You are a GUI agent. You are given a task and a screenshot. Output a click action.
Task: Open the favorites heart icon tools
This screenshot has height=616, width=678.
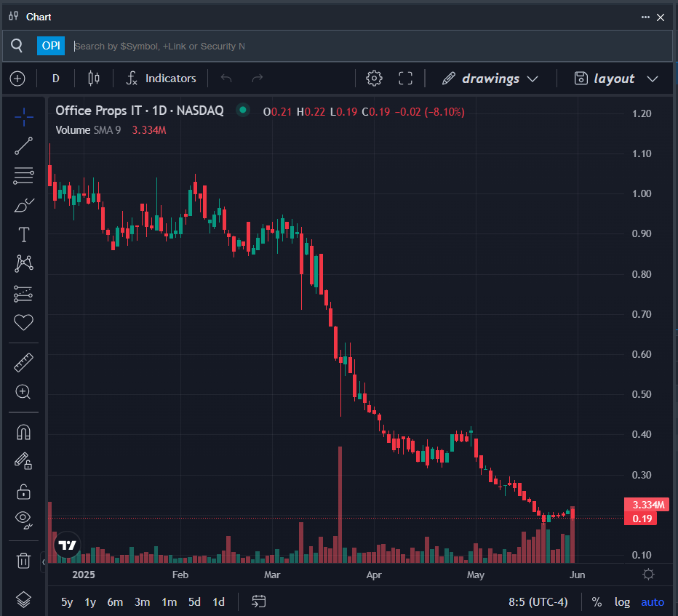[24, 322]
